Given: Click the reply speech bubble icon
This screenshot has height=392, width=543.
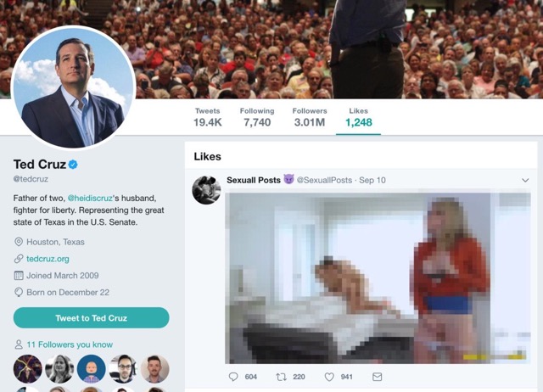Looking at the screenshot, I should pos(233,377).
